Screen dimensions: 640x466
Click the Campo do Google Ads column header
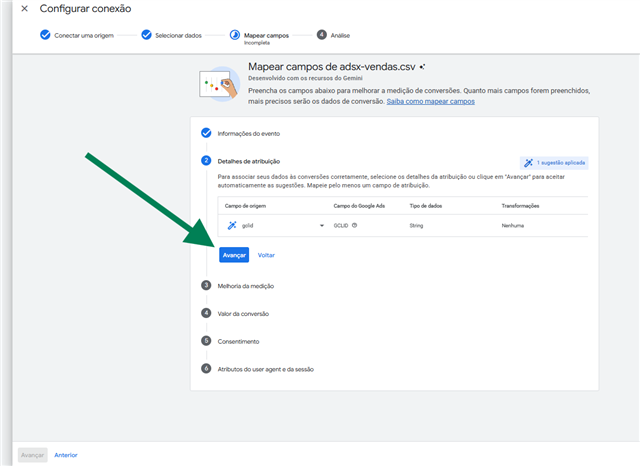pos(359,206)
